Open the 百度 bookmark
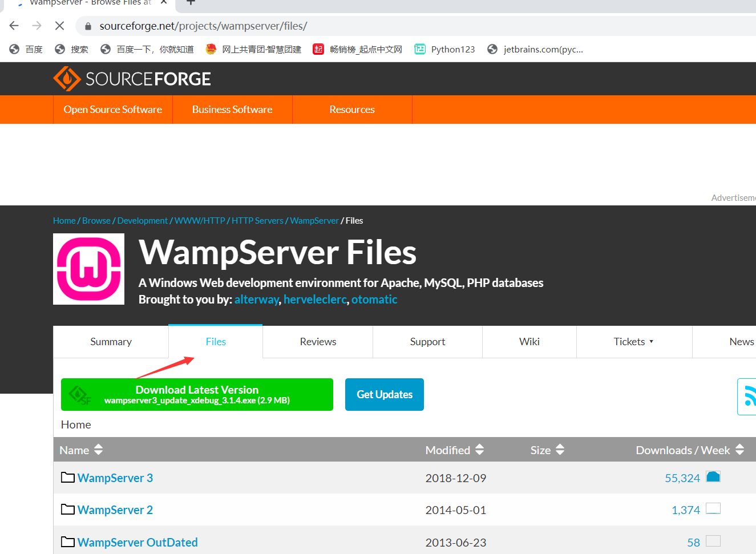 tap(26, 50)
